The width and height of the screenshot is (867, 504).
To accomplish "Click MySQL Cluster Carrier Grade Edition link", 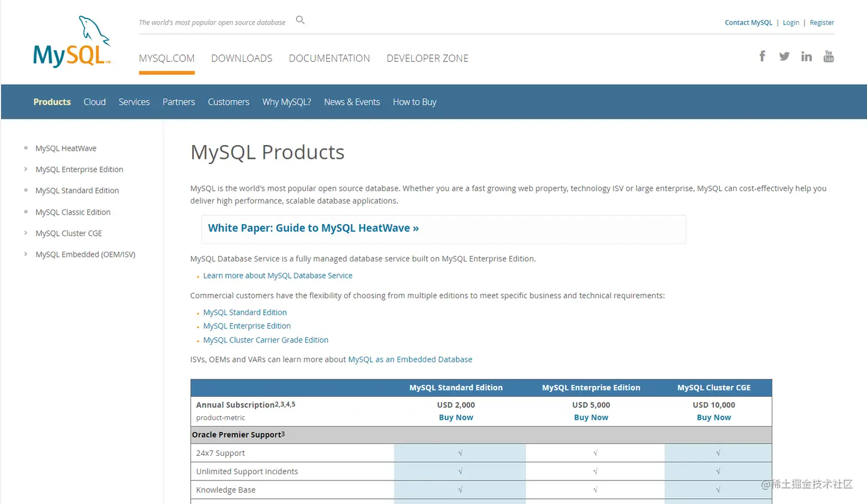I will coord(265,339).
